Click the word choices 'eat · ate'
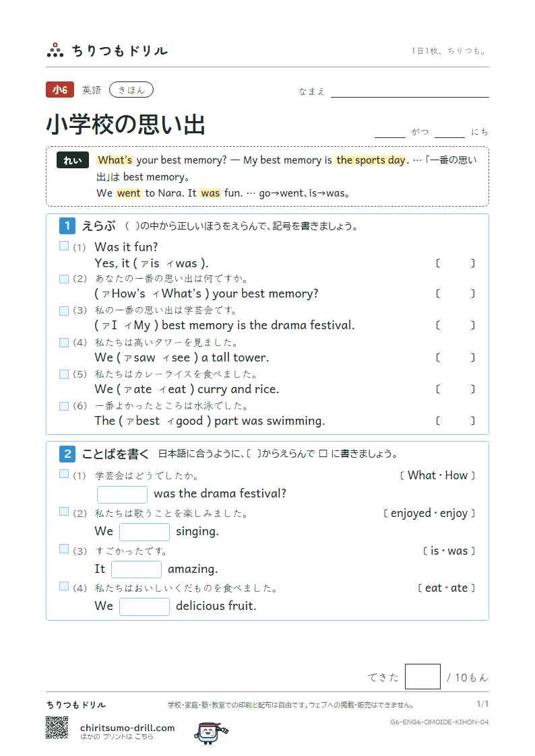This screenshot has width=535, height=756. (x=447, y=588)
